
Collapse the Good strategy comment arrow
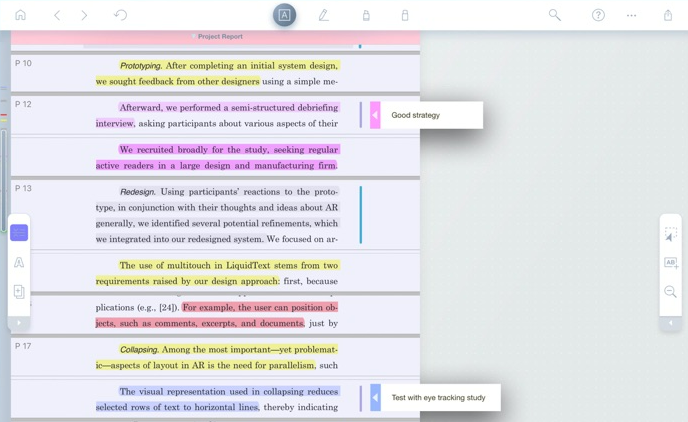point(375,115)
